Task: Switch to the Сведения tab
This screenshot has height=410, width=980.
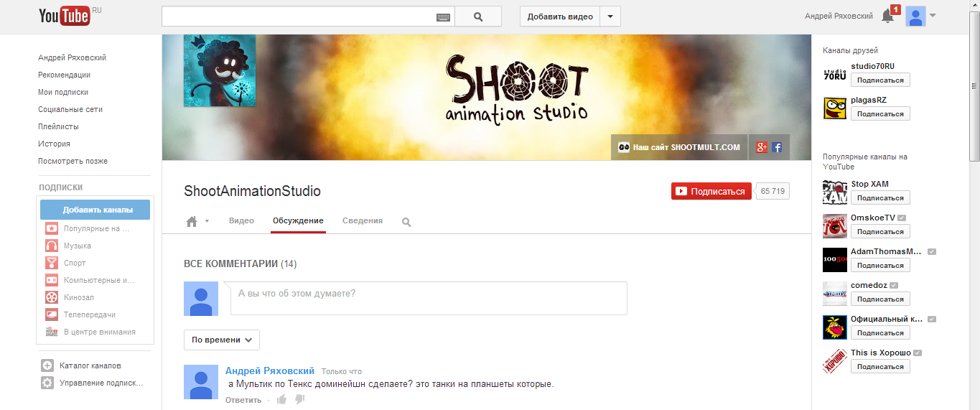Action: [x=363, y=221]
